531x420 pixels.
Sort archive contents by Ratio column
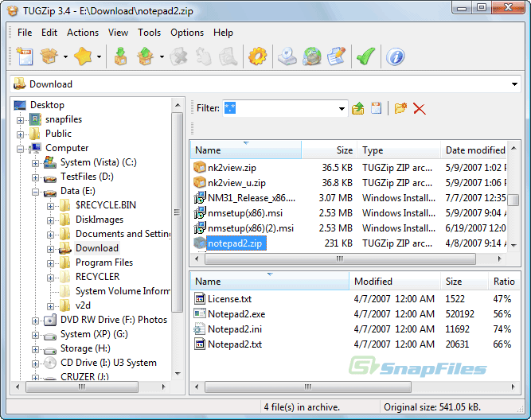click(x=504, y=282)
